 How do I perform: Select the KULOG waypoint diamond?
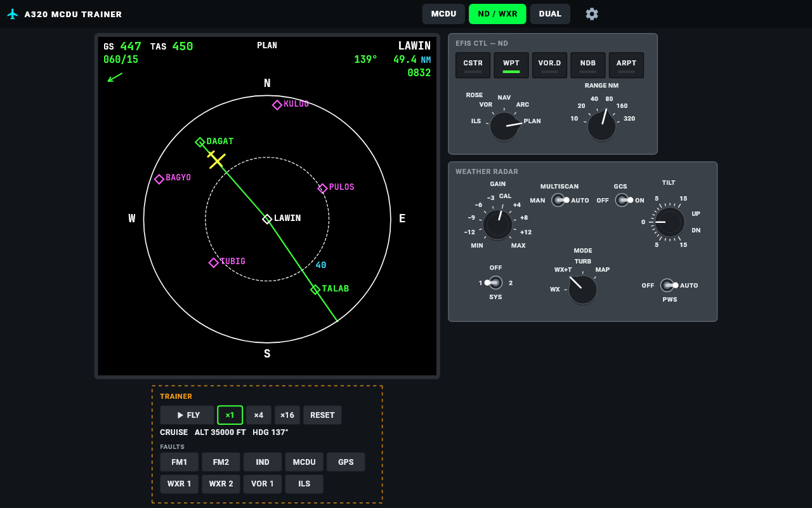pos(277,105)
